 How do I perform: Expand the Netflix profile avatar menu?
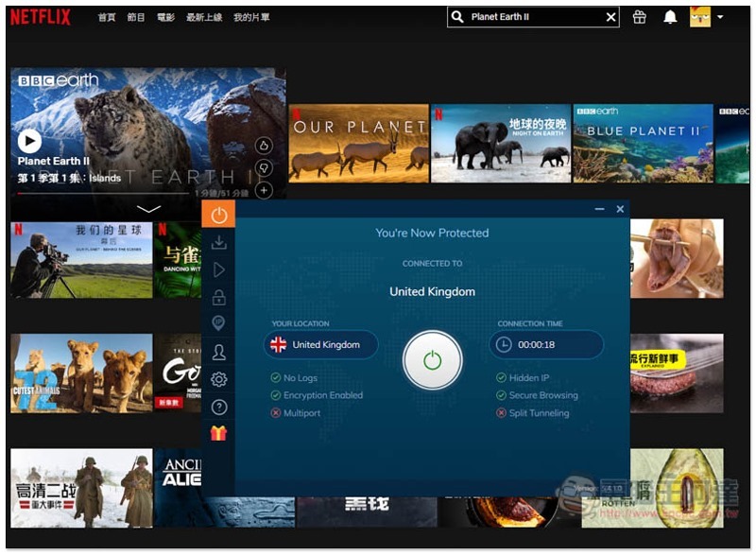[x=707, y=17]
